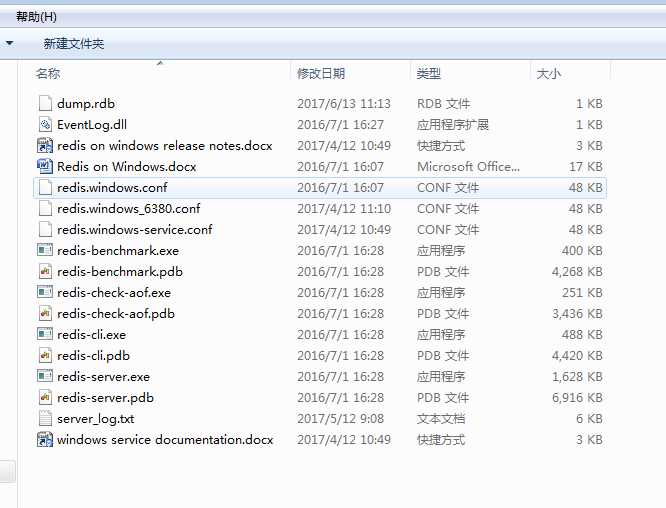Click the size 6 KB cell
Image resolution: width=666 pixels, height=508 pixels.
[x=589, y=419]
